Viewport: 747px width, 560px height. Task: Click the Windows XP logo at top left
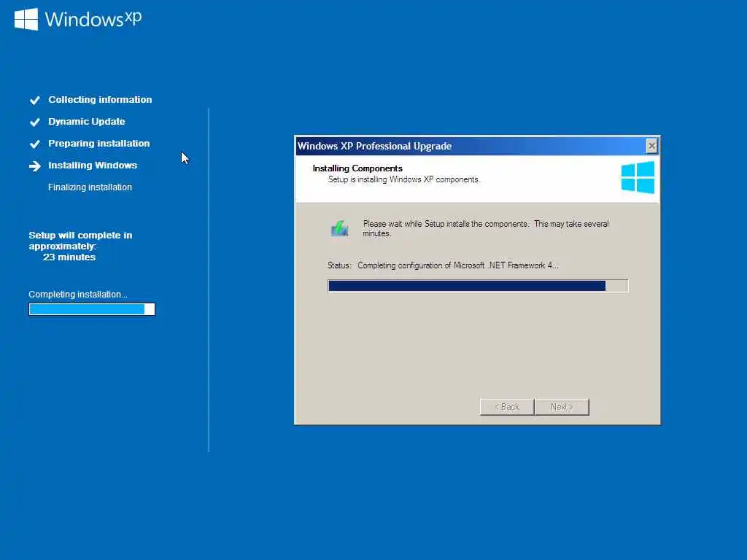pos(78,19)
